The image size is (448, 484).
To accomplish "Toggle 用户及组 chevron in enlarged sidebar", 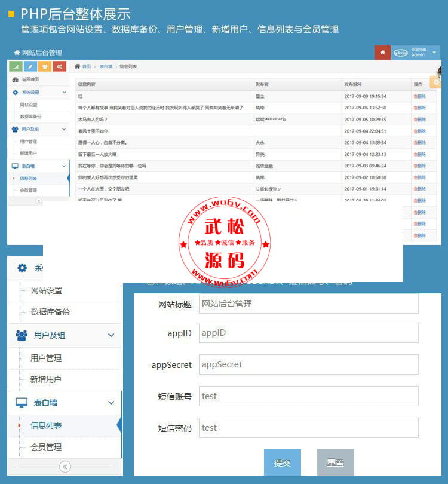I will pos(111,335).
